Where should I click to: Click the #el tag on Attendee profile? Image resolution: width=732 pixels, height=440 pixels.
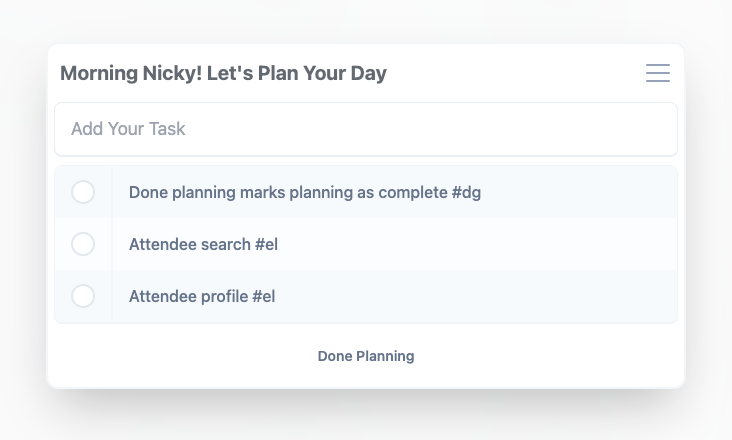263,296
